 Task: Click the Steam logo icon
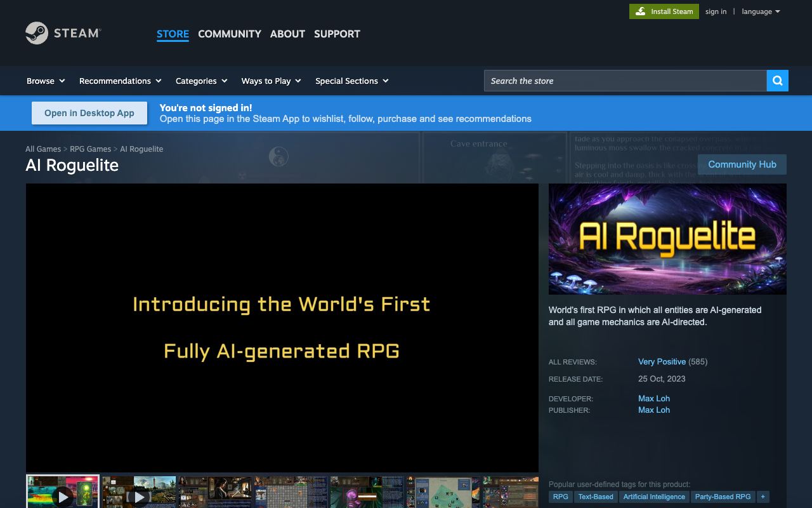[63, 33]
